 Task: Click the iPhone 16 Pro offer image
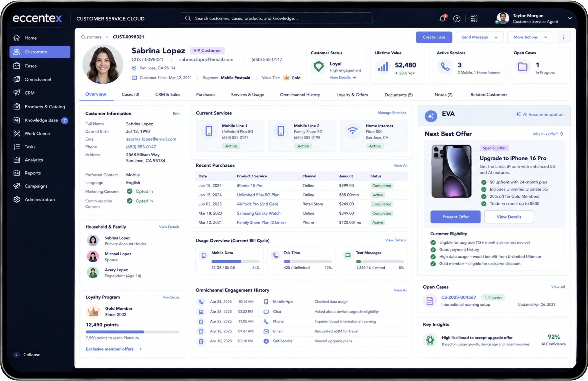coord(451,171)
